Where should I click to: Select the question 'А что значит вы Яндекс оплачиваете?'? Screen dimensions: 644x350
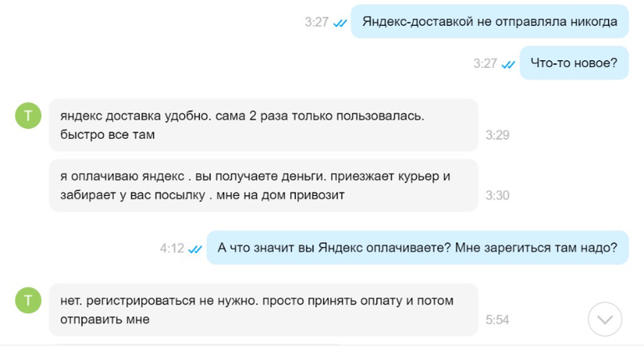[x=417, y=248]
